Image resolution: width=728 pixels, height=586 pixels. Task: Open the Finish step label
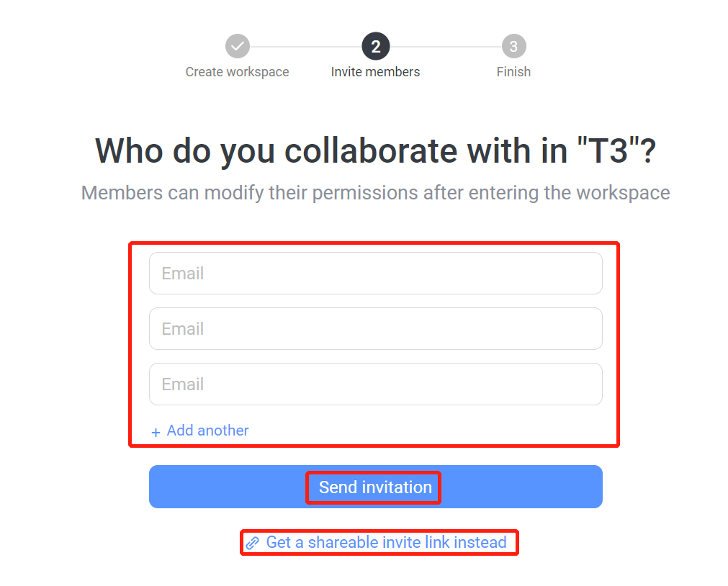click(513, 72)
